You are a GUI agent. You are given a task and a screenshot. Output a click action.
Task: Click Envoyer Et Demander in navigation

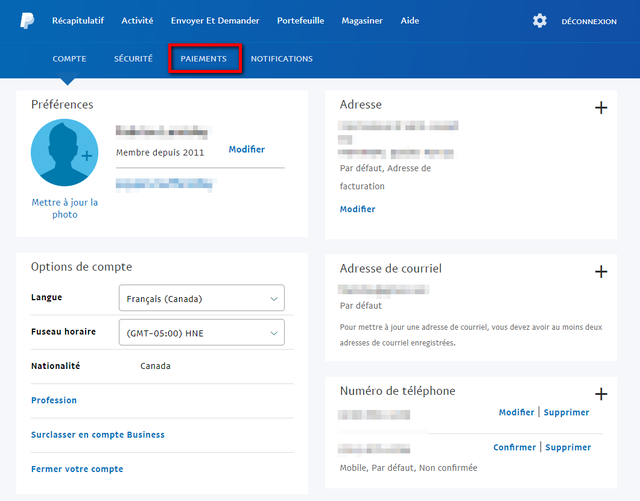coord(215,21)
